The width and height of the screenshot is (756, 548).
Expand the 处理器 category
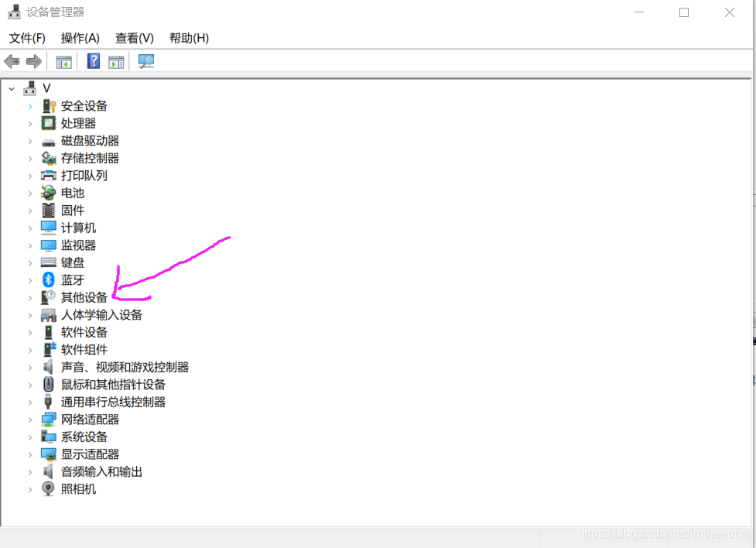click(x=30, y=124)
